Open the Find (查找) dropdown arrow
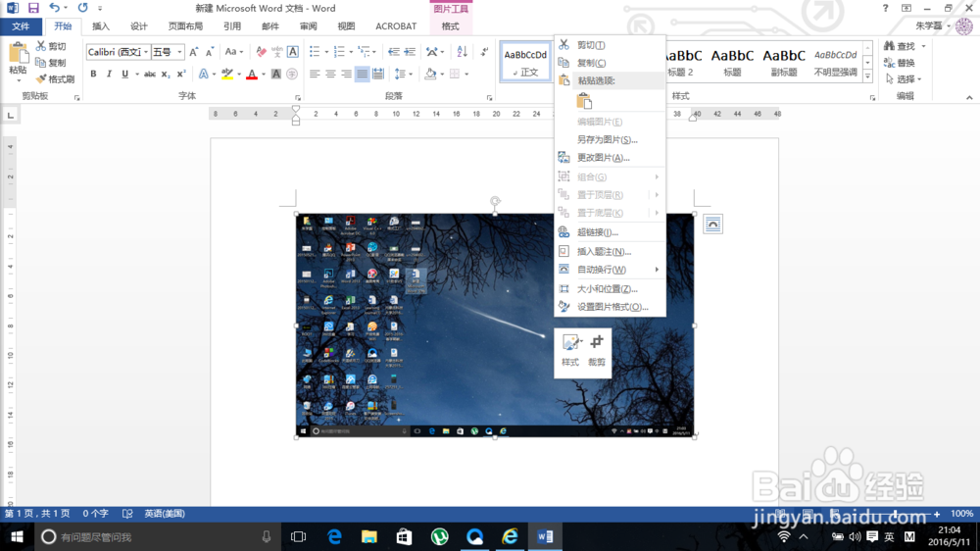 click(923, 46)
